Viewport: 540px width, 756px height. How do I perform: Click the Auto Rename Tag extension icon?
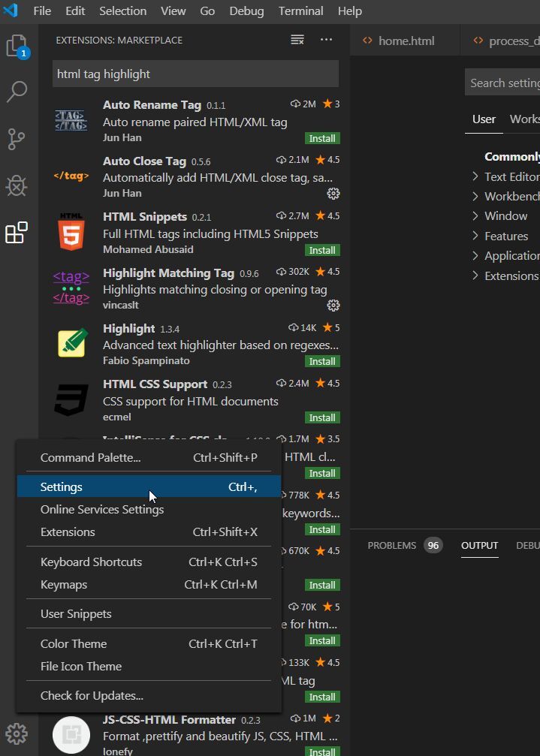click(x=71, y=121)
